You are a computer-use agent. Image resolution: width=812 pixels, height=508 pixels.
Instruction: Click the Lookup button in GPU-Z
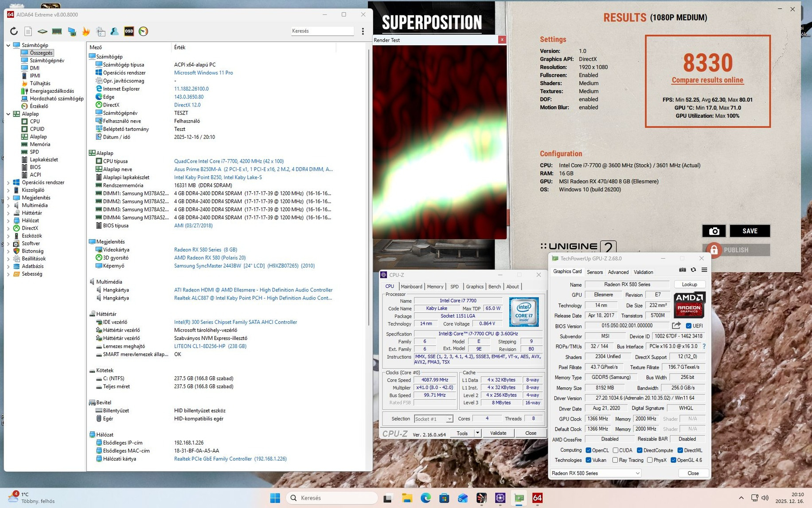689,284
